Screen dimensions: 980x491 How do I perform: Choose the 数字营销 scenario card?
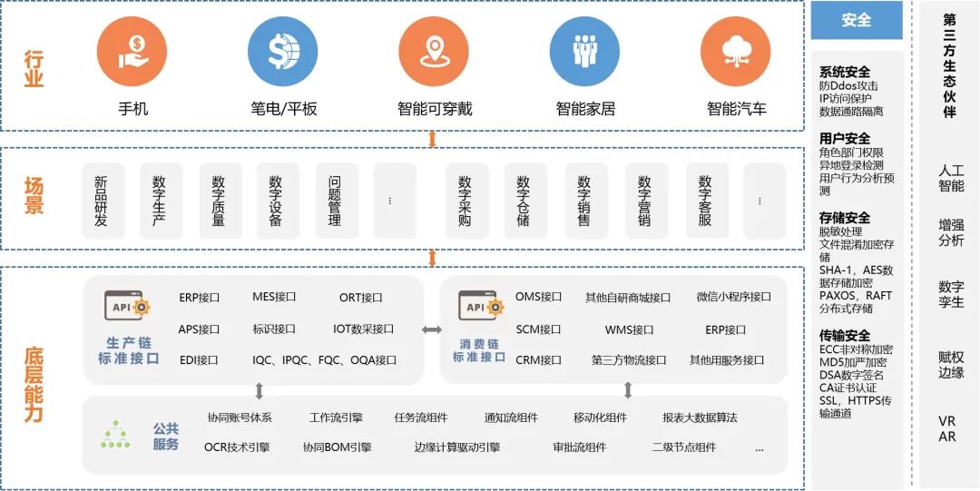tap(647, 201)
